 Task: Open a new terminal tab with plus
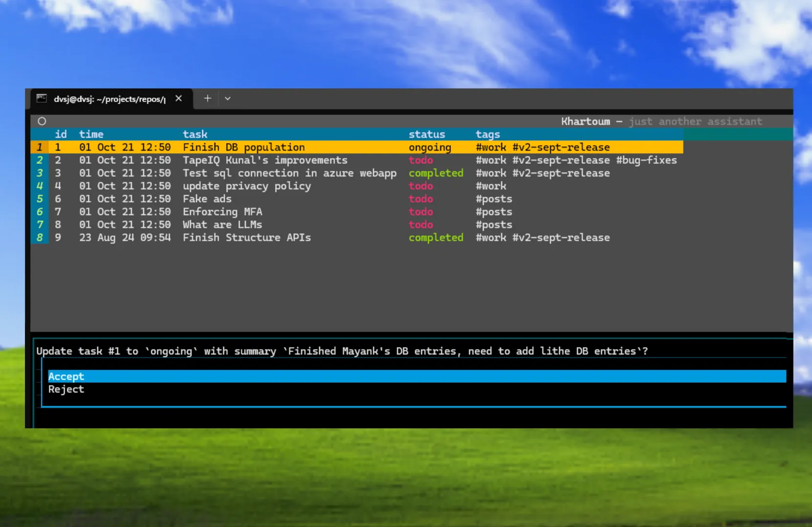(208, 98)
